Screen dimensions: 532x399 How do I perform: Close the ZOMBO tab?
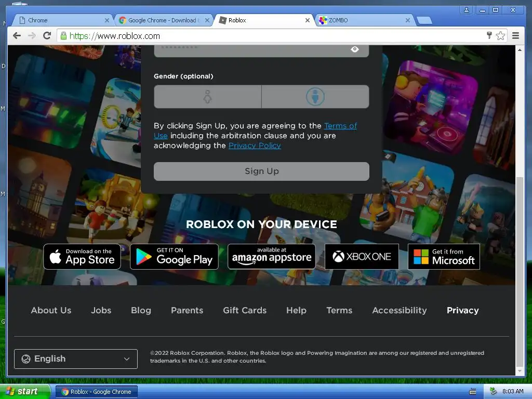pyautogui.click(x=407, y=20)
